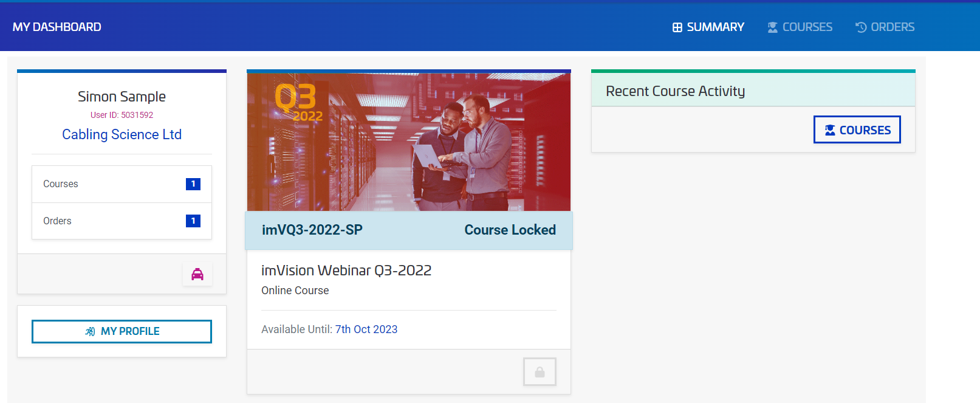Click the Simon Sample user name
The image size is (980, 403).
(x=122, y=97)
